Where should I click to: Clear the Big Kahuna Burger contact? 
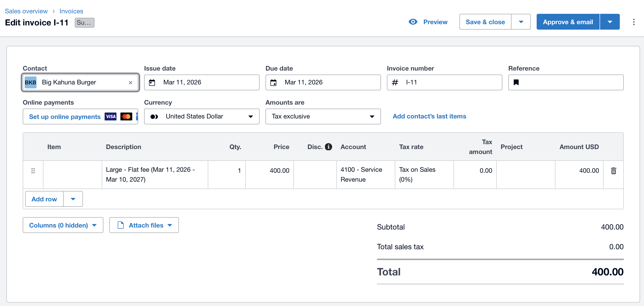tap(131, 82)
